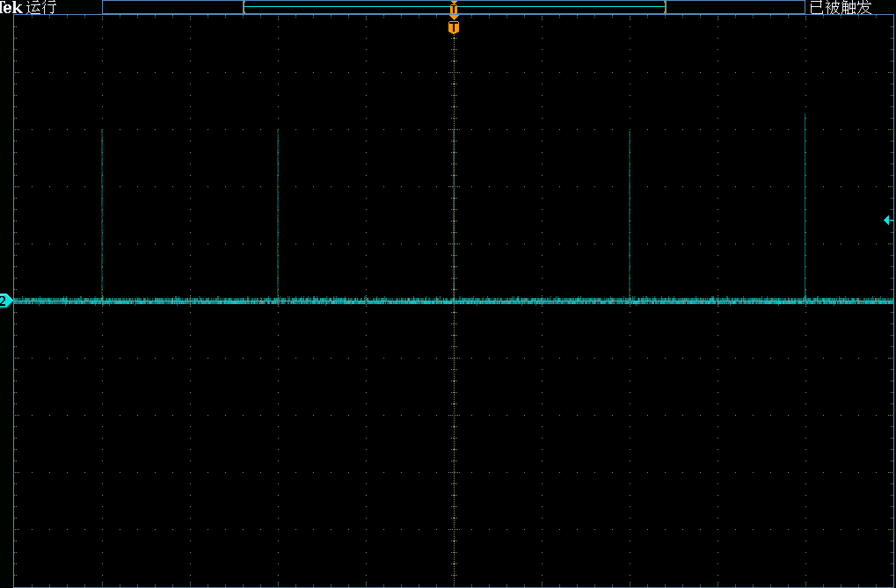Select the left bracket of the record window

coord(244,7)
